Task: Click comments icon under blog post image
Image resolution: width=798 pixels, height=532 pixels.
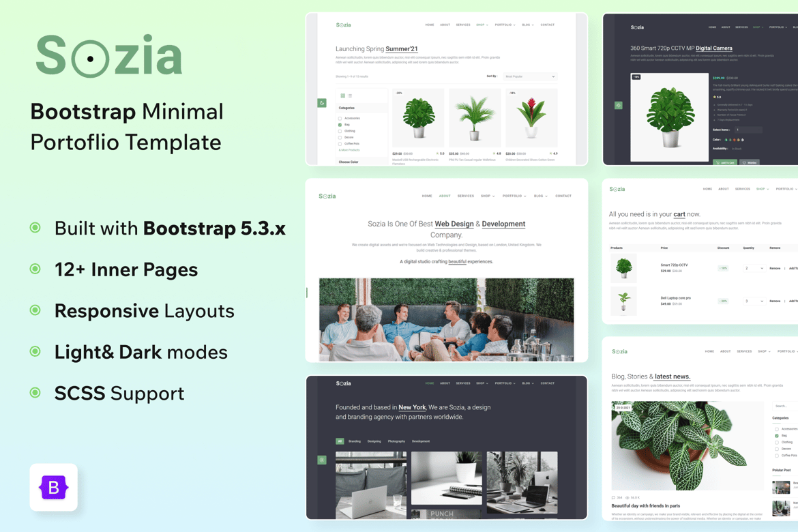Action: tap(613, 497)
